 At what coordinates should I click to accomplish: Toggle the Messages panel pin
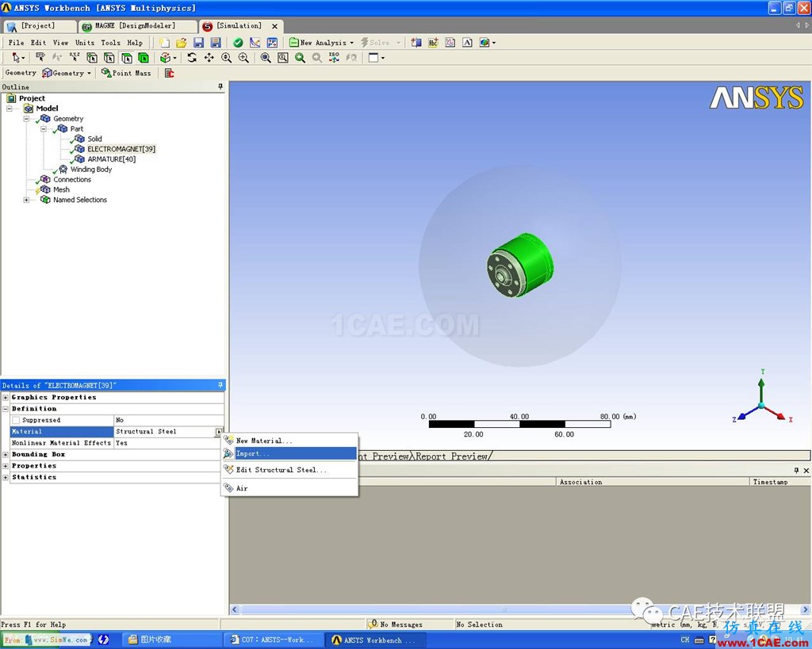(x=796, y=471)
